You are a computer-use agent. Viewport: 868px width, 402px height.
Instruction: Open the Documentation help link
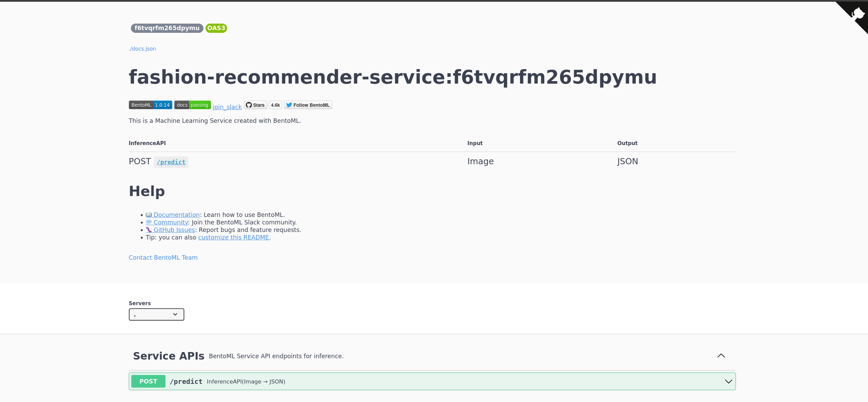pyautogui.click(x=176, y=215)
